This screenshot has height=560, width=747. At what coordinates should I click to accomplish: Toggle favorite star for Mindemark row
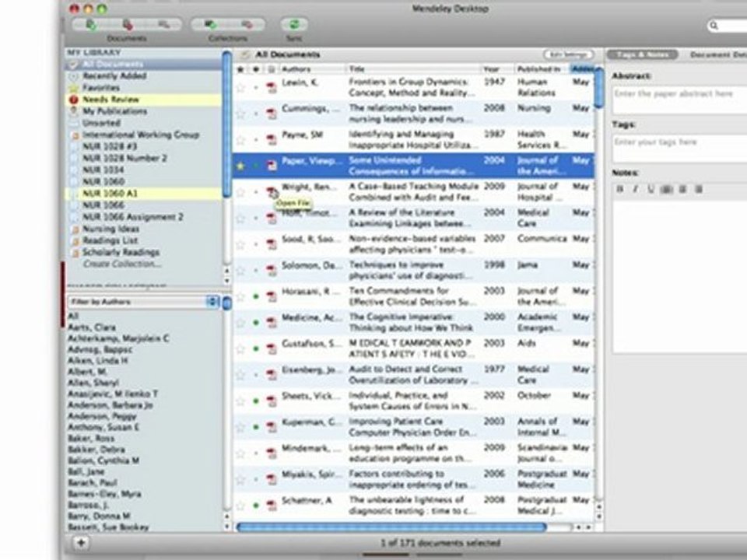click(240, 453)
